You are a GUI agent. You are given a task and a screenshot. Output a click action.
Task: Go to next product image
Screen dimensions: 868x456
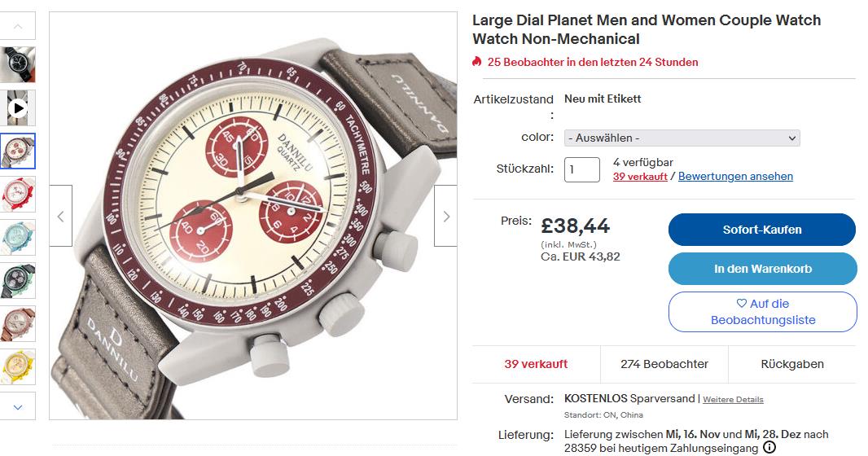click(445, 216)
